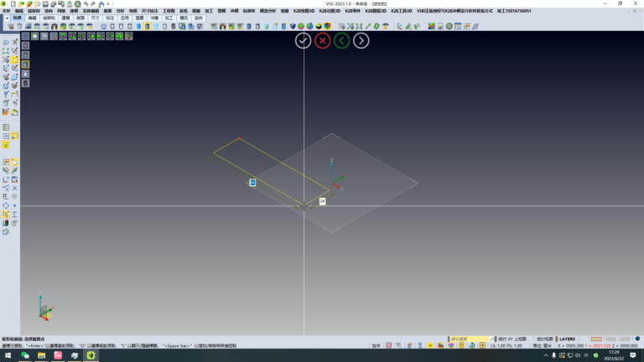The width and height of the screenshot is (644, 362).
Task: Click the question mark tool in left sidebar
Action: click(x=6, y=95)
